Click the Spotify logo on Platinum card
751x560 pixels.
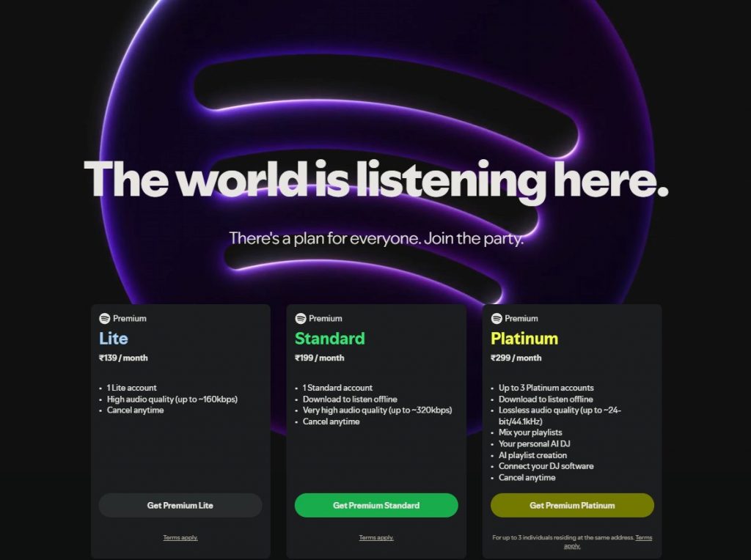(x=497, y=318)
